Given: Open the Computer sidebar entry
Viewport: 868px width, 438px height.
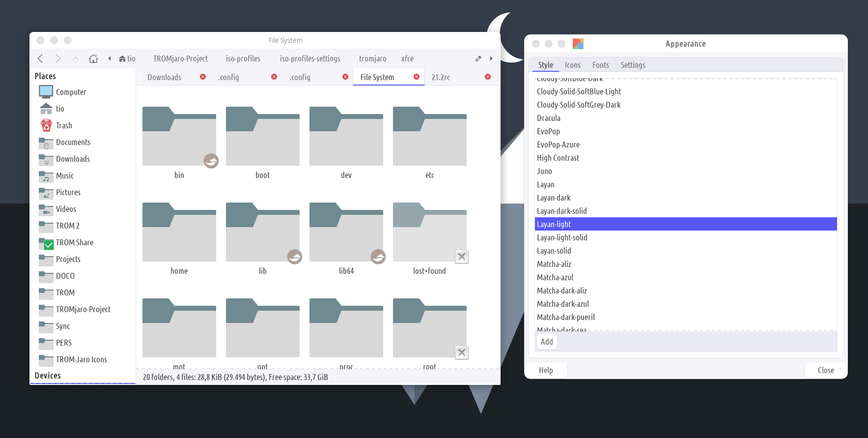Looking at the screenshot, I should pyautogui.click(x=71, y=92).
